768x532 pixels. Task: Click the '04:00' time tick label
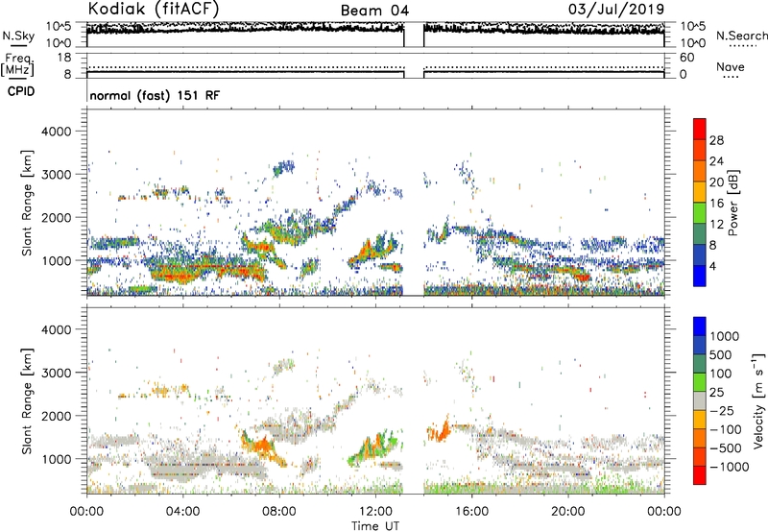tap(182, 512)
